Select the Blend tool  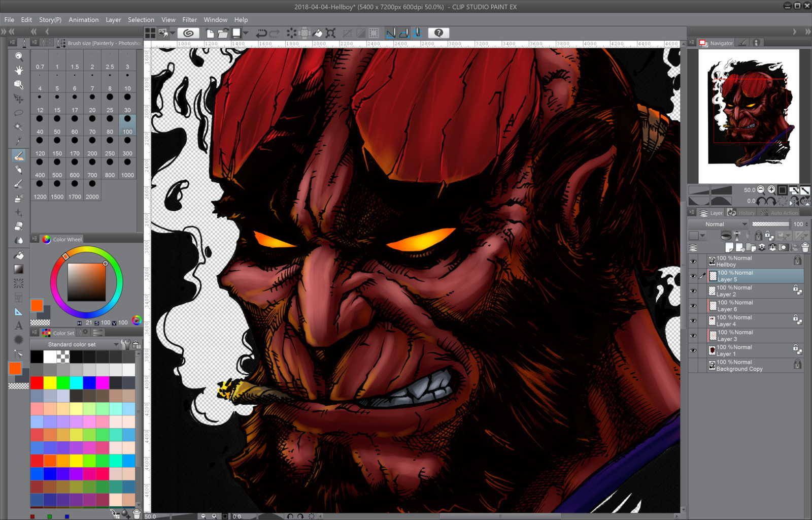19,240
